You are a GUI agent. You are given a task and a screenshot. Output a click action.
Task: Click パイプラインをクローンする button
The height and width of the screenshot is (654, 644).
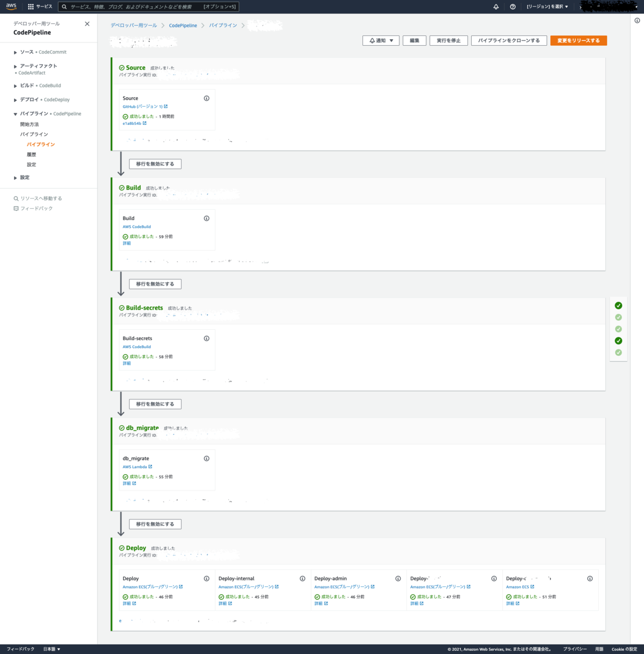(509, 41)
